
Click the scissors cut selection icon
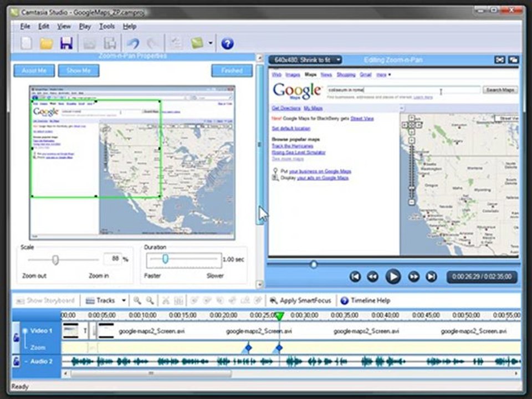tap(166, 300)
